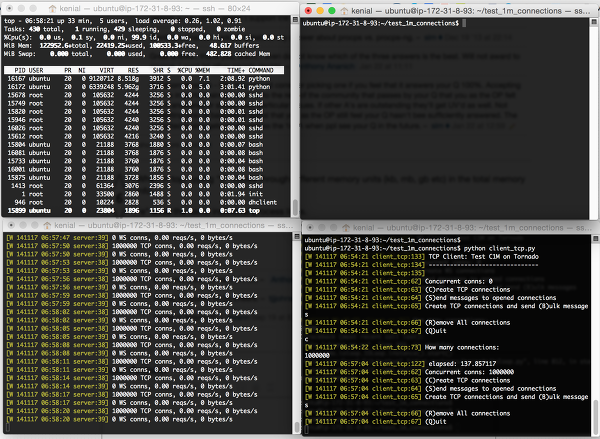The image size is (600, 439).
Task: Click the home folder icon in the client_tcp window title
Action: click(x=346, y=227)
